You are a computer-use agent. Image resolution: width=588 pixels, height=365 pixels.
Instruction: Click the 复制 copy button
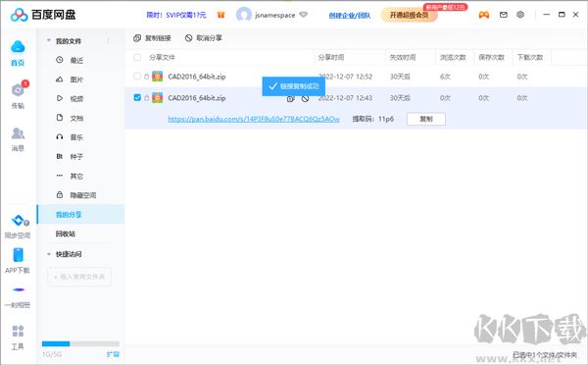point(426,119)
